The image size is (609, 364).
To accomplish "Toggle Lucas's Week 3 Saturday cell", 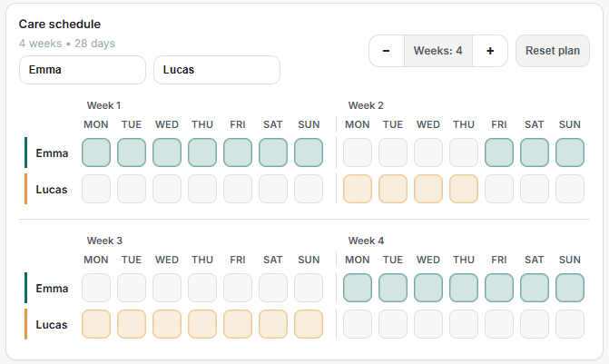I will tap(273, 324).
